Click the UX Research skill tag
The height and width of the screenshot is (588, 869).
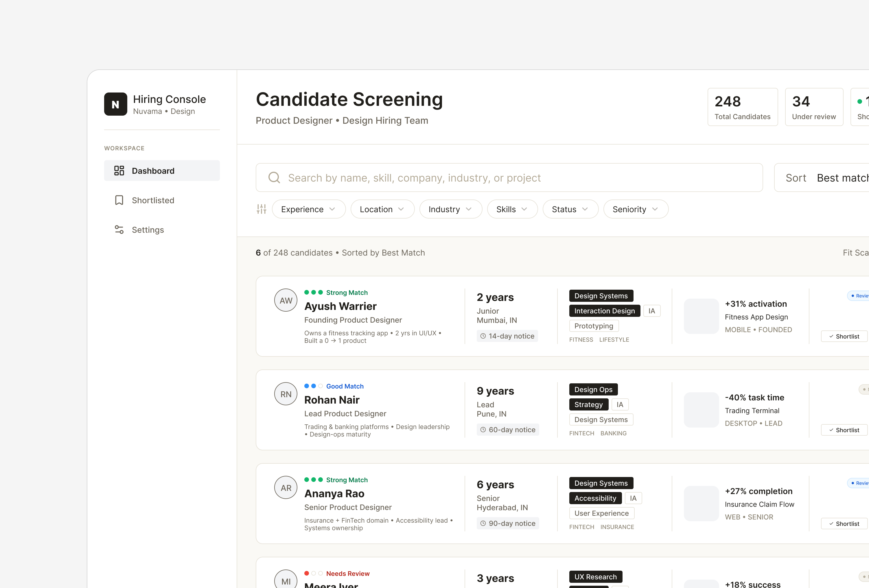[x=596, y=577]
